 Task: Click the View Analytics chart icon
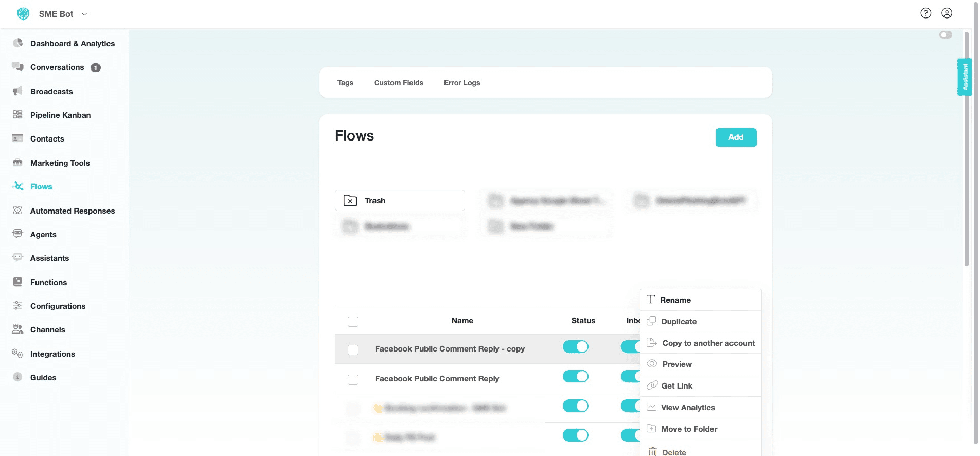651,407
